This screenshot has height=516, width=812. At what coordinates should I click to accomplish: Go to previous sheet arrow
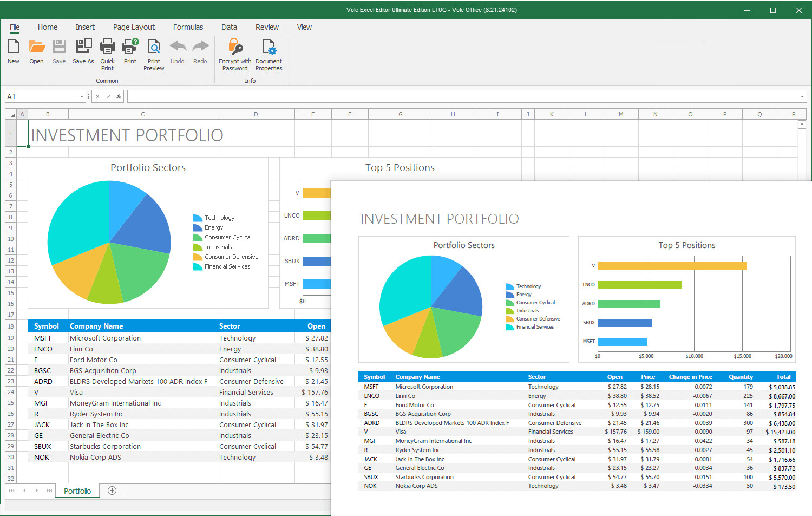tap(24, 491)
